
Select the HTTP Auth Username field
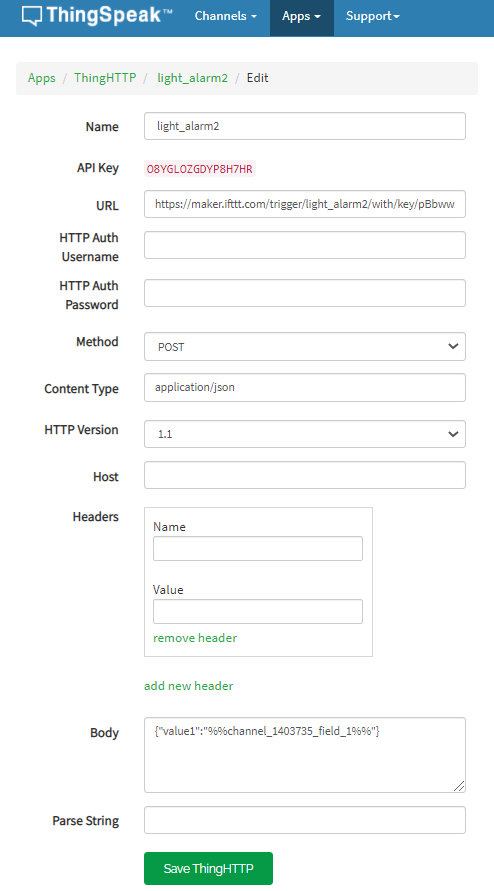[x=305, y=245]
